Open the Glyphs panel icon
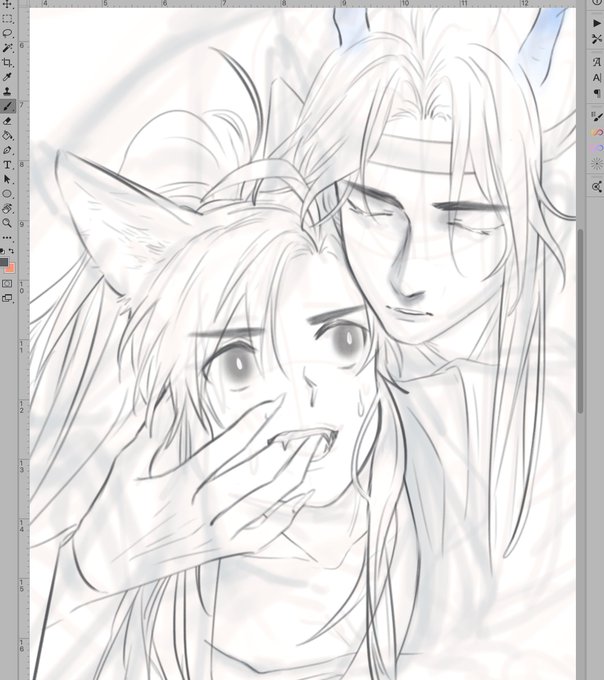 point(597,62)
